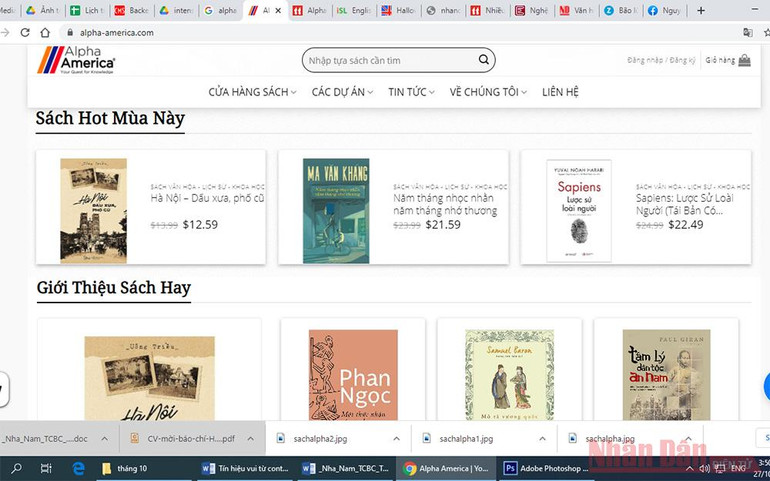
Task: Open the shopping cart icon
Action: (x=744, y=60)
